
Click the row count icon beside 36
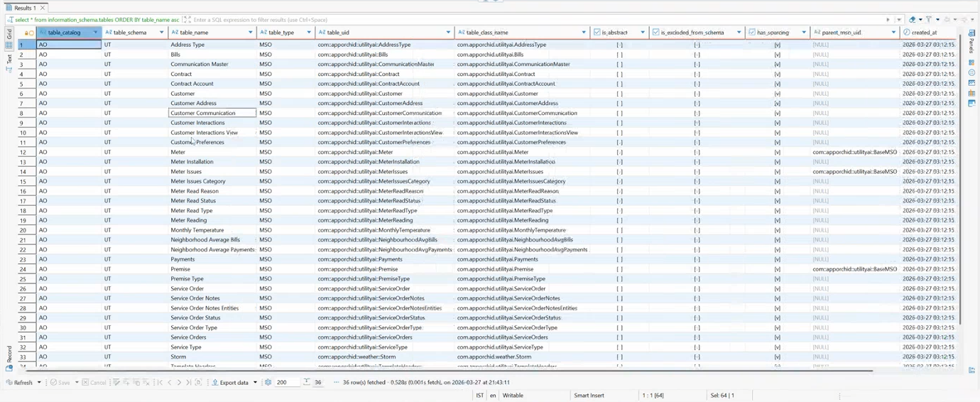pyautogui.click(x=306, y=381)
